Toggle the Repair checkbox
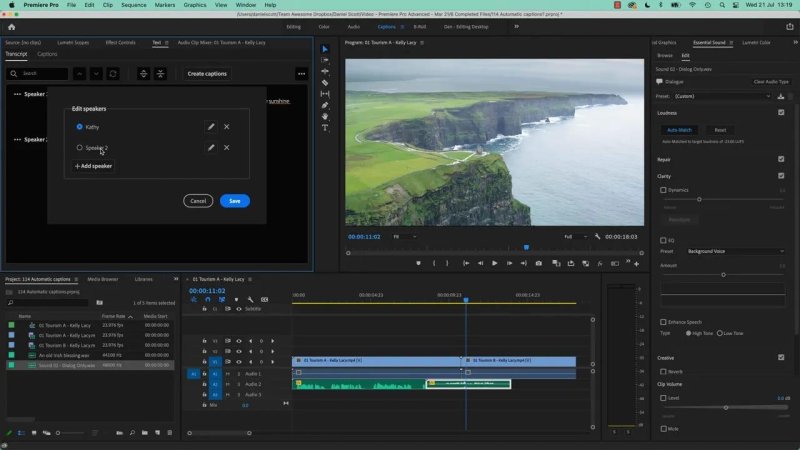800x450 pixels. tap(781, 159)
